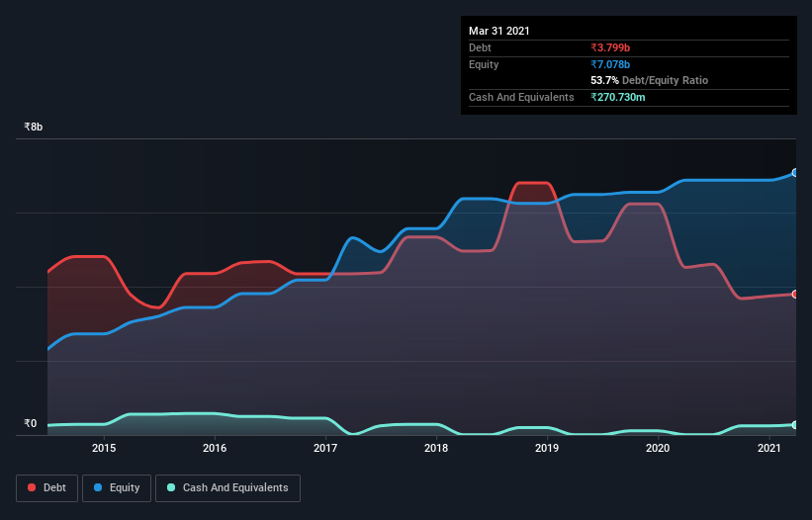This screenshot has height=520, width=812.
Task: Click the blue Equity legend dot
Action: (98, 487)
